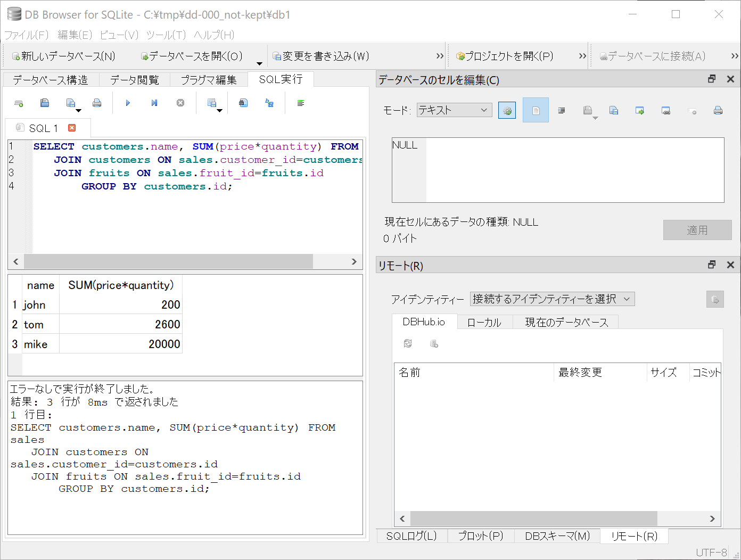The height and width of the screenshot is (560, 741).
Task: Click the 変更を書き込み(W) button
Action: coord(321,56)
